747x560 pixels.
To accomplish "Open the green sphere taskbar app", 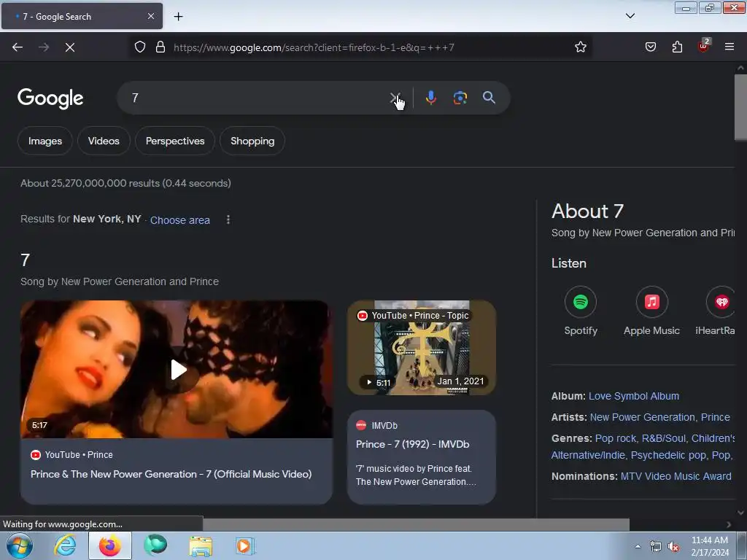I will 155,545.
